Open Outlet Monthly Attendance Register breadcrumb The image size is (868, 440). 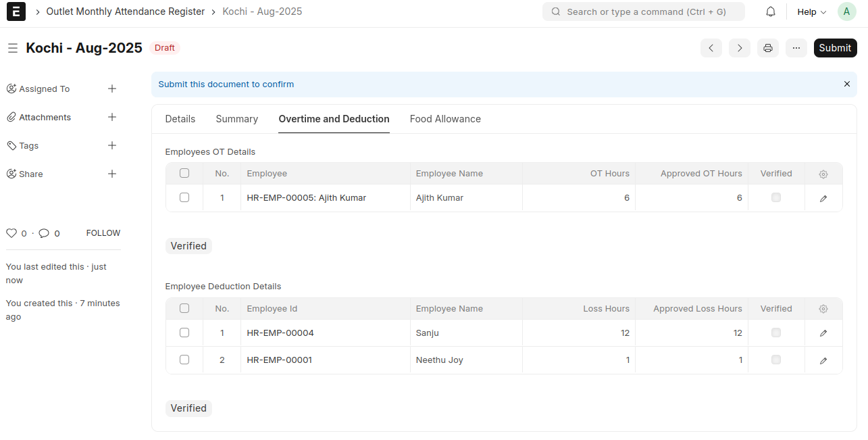125,11
